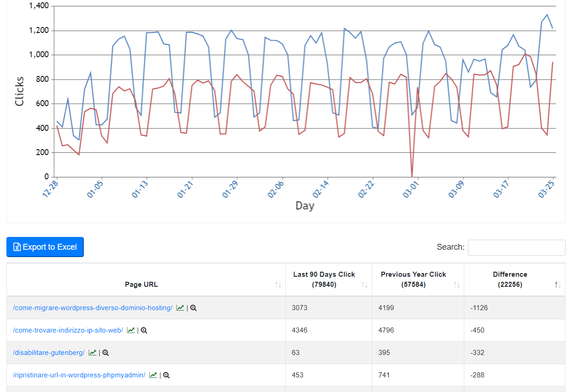Click magnifier icon for come-trovare-indirizzo-ip-sito-web

click(x=144, y=330)
